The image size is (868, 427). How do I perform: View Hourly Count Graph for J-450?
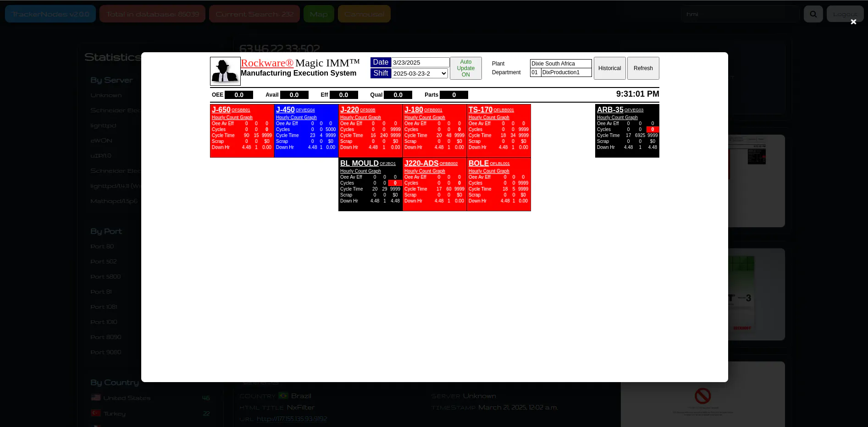pos(296,118)
